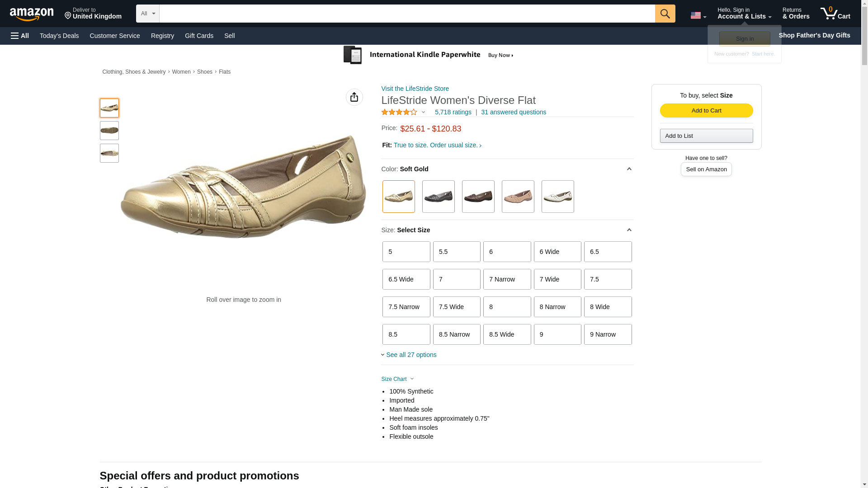Viewport: 868px width, 488px height.
Task: Click the star rating icons
Action: 399,112
